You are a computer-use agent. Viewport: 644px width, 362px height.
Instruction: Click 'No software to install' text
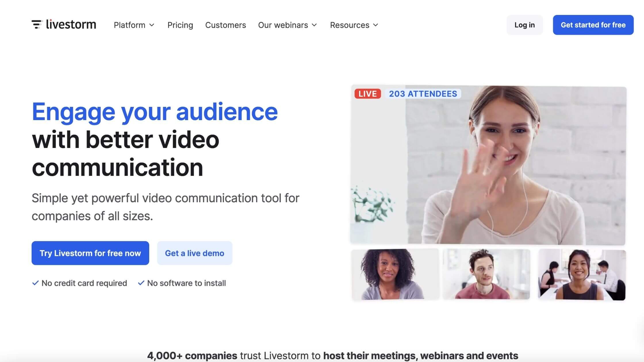tap(187, 283)
